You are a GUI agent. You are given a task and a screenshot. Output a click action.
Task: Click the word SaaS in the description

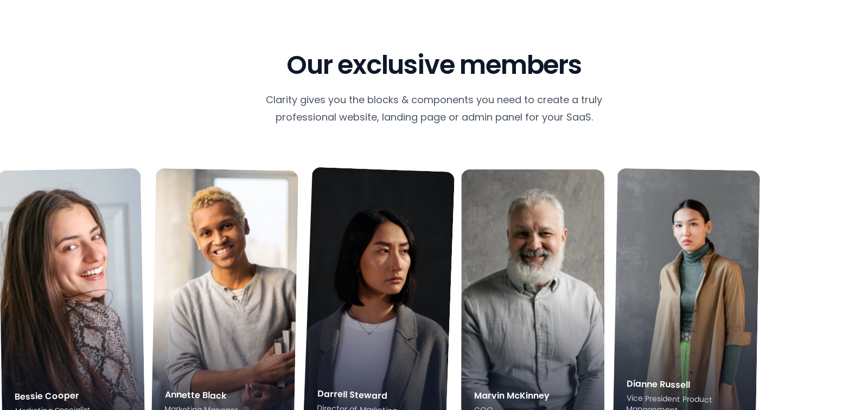point(579,117)
